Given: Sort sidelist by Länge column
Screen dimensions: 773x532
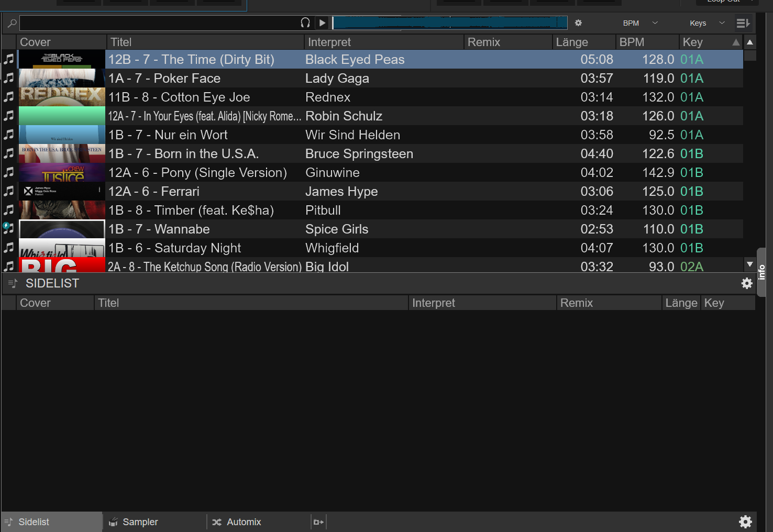Looking at the screenshot, I should click(x=681, y=303).
